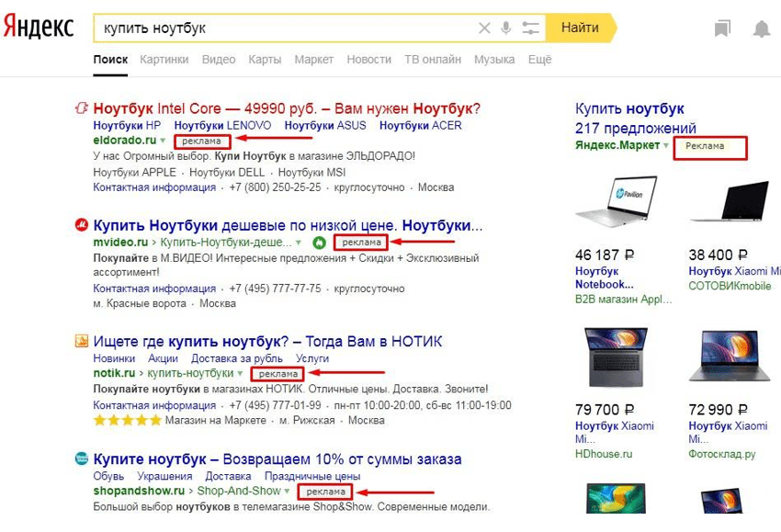Open the Ноутбуки LENOVO sitelink
Viewport: 781px width, 532px height.
(222, 126)
